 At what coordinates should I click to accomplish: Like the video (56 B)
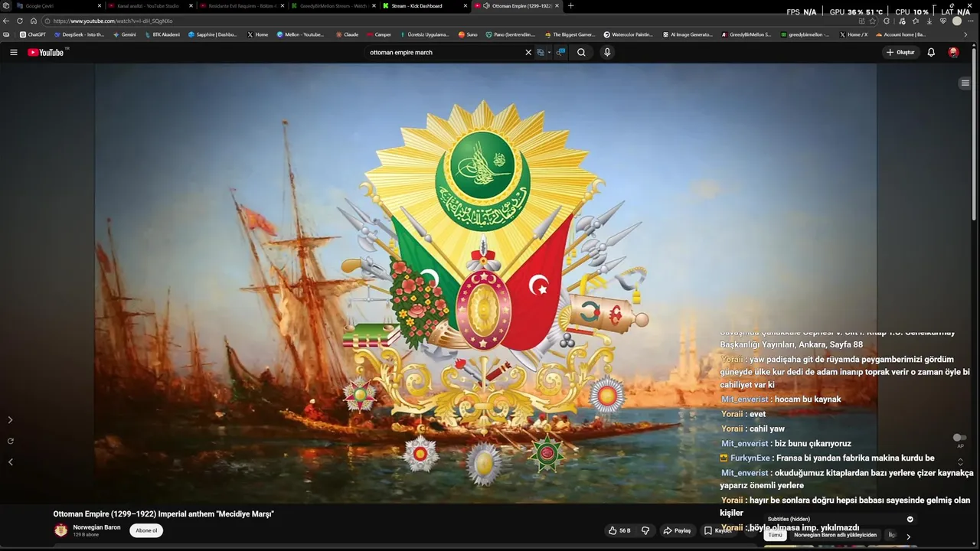point(619,530)
